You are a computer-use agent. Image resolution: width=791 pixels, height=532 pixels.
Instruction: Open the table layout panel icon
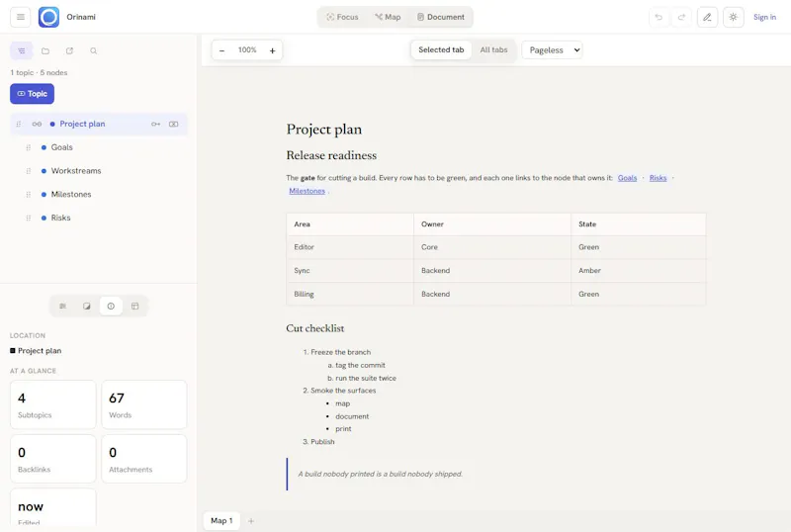click(x=134, y=306)
